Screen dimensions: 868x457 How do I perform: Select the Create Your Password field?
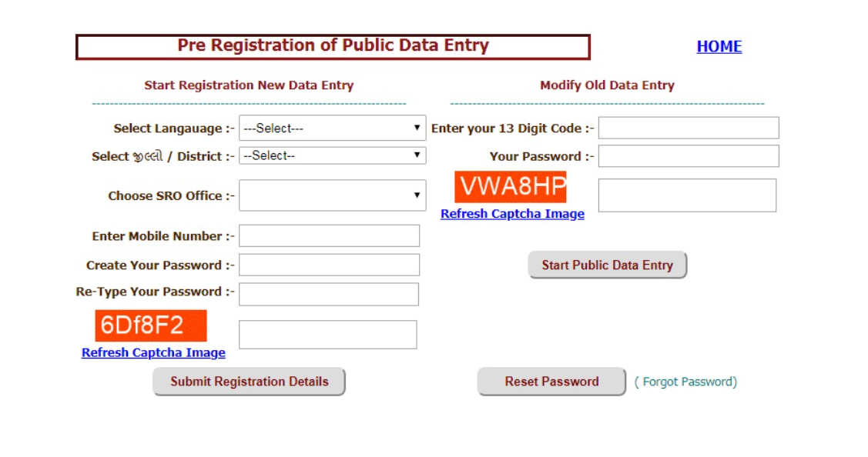(330, 264)
